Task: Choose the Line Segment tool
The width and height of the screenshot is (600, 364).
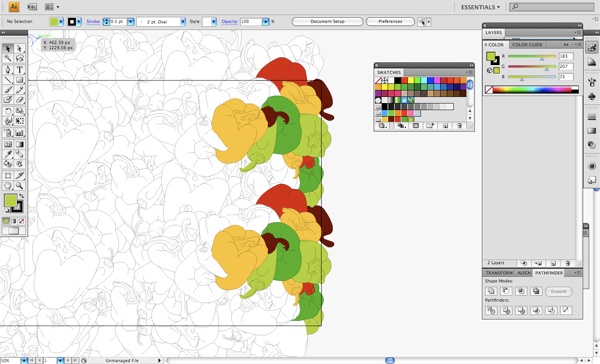Action: pos(8,80)
